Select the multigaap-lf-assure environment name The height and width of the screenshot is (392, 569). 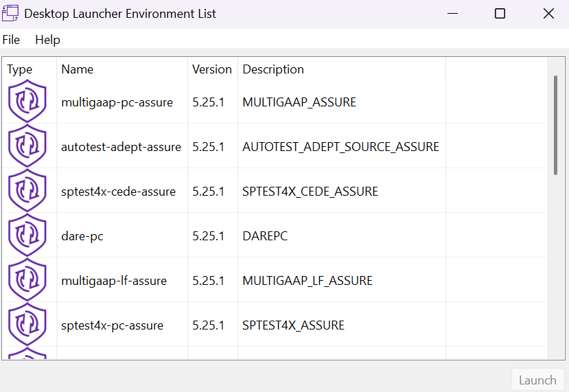click(114, 281)
